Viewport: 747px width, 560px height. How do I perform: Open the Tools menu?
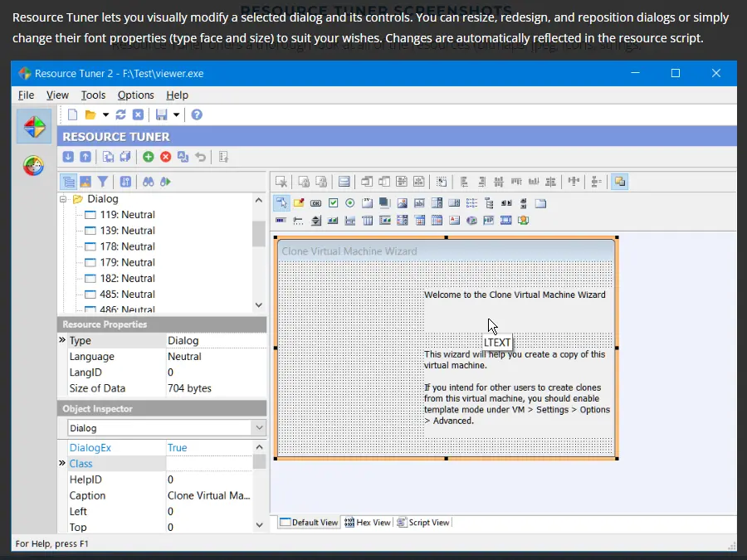(93, 95)
